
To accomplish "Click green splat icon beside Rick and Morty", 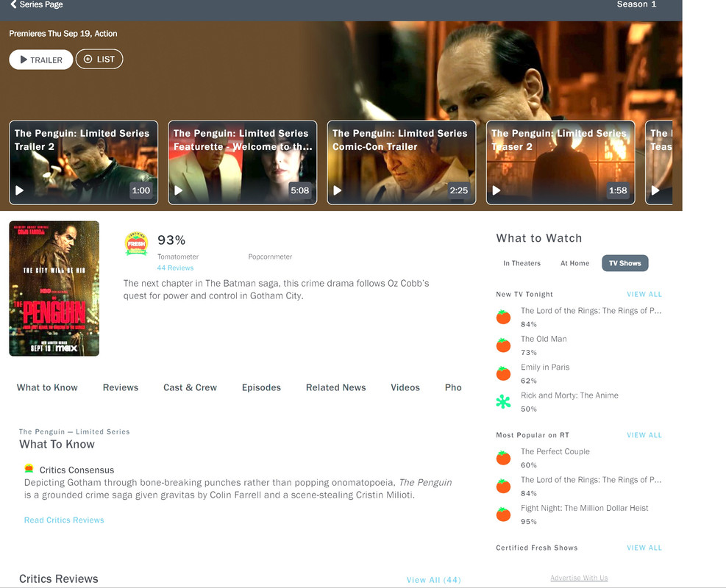I will pyautogui.click(x=503, y=401).
